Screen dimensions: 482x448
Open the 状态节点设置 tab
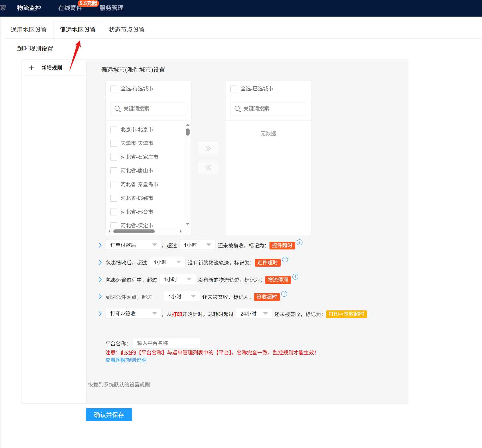[x=127, y=30]
